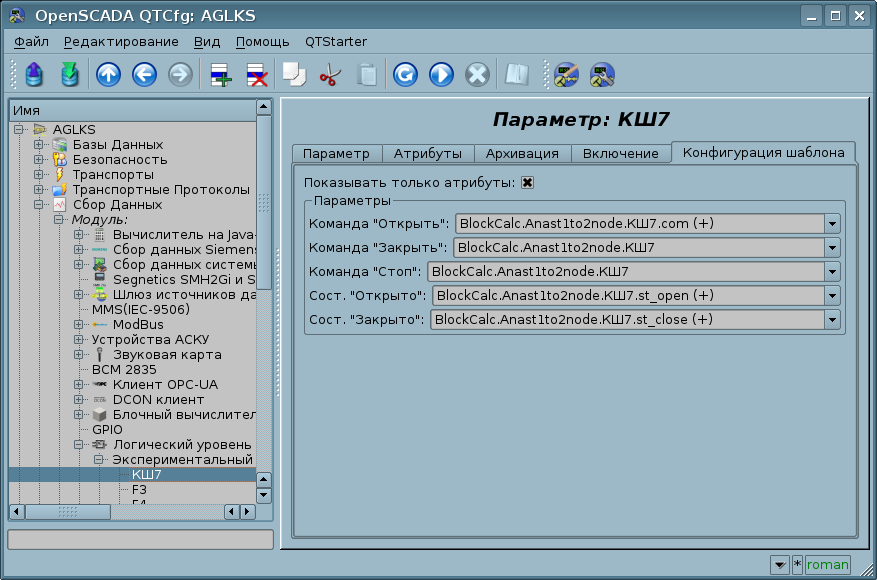This screenshot has width=877, height=580.
Task: Switch to the Атрибуты tab
Action: click(x=427, y=153)
